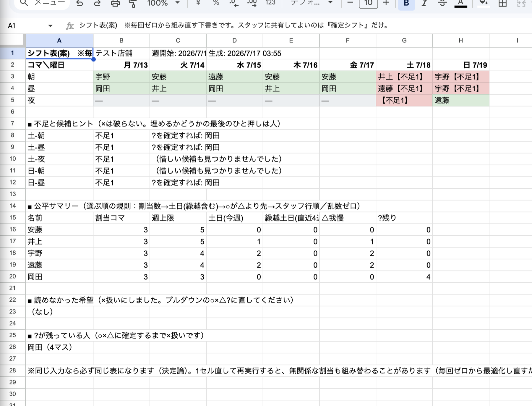
Task: Click cell 井上【不足1】 in Saturday column
Action: pos(404,77)
